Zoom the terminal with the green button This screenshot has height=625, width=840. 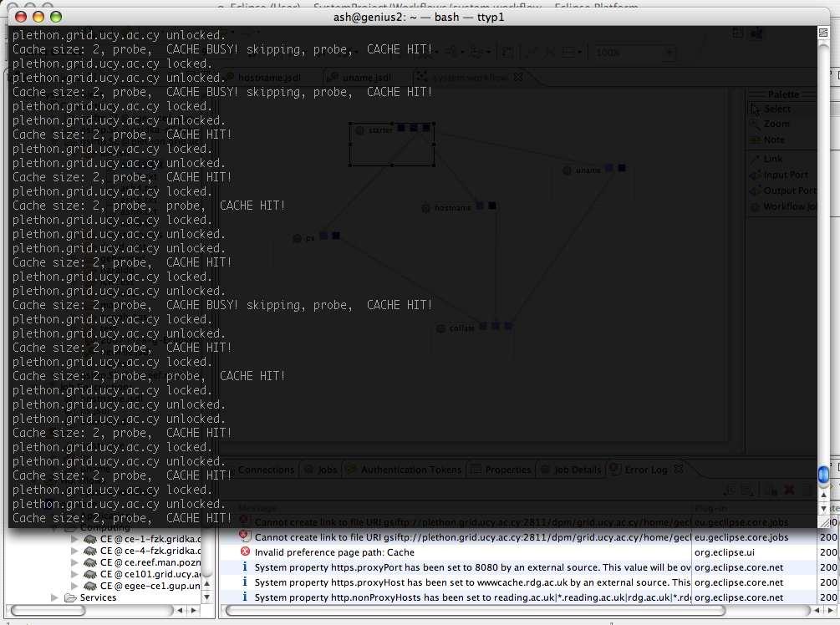(x=56, y=17)
